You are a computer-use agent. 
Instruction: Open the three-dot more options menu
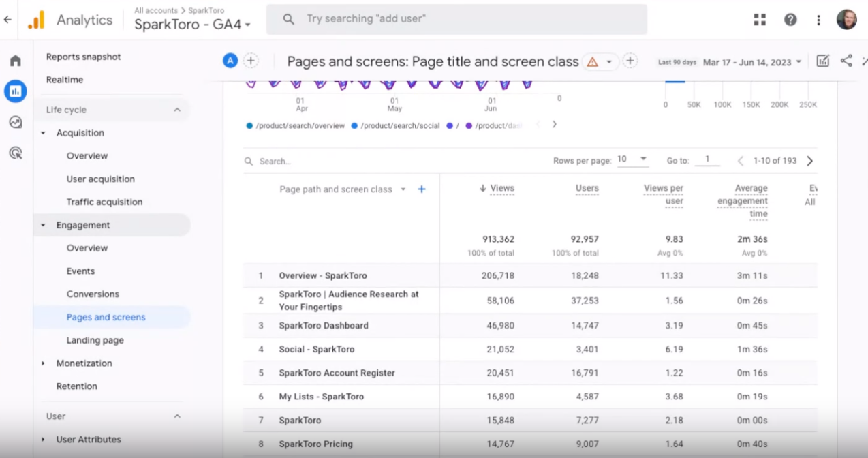(818, 20)
